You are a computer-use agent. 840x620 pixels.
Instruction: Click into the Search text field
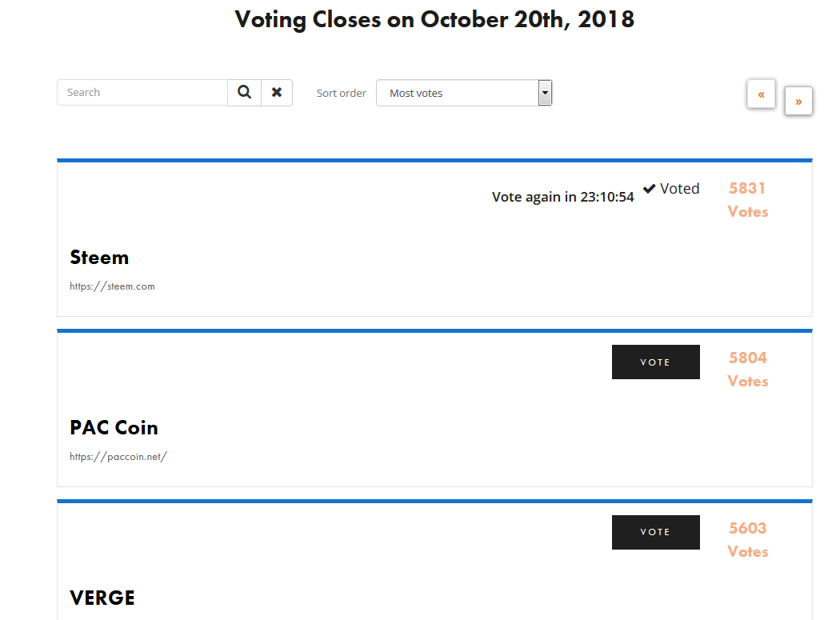[x=142, y=92]
